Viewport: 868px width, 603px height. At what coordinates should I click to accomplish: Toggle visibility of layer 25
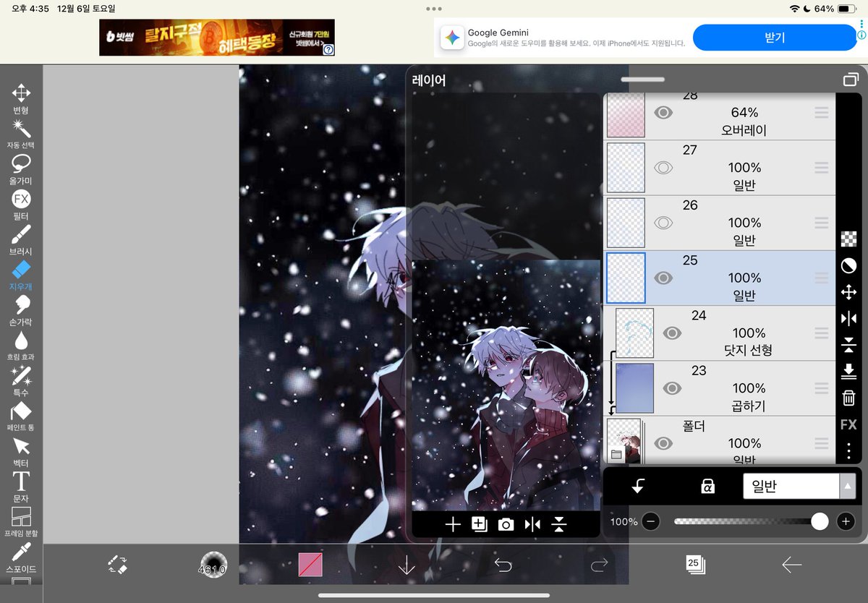[663, 278]
